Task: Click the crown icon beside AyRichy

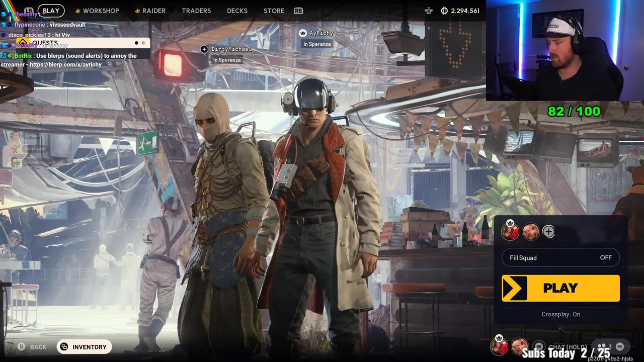Action: point(303,33)
